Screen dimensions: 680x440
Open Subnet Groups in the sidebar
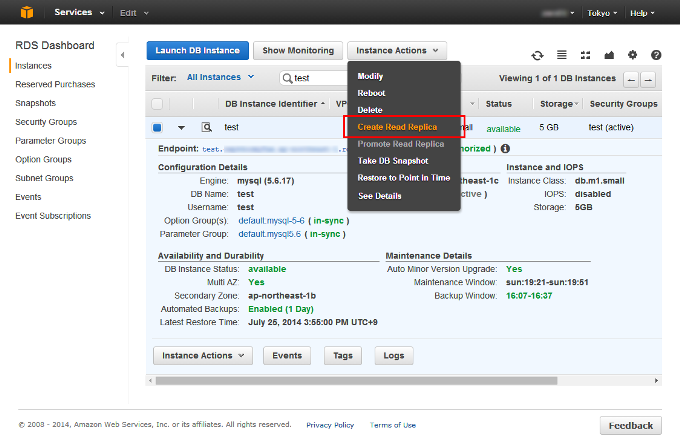[x=44, y=178]
